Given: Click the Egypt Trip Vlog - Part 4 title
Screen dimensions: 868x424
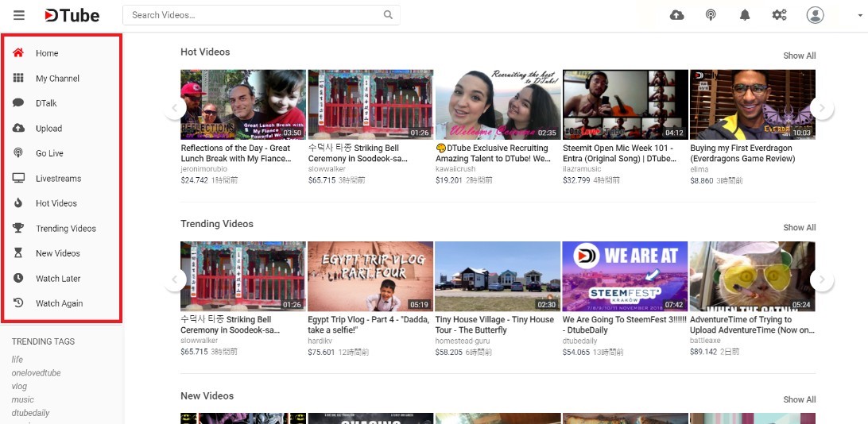Looking at the screenshot, I should pyautogui.click(x=368, y=325).
